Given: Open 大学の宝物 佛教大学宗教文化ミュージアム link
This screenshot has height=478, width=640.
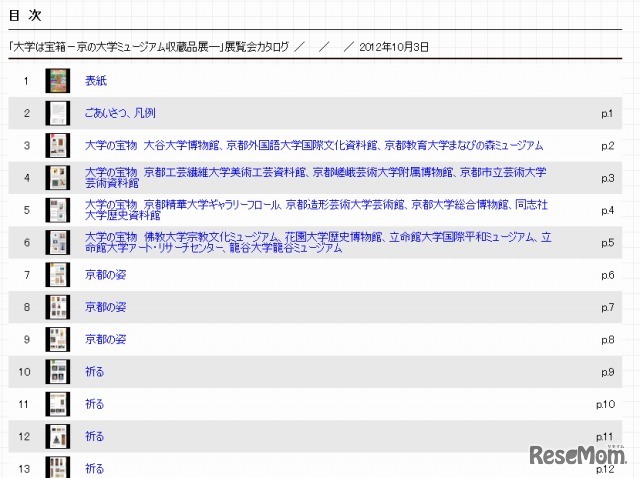Looking at the screenshot, I should pyautogui.click(x=318, y=242).
